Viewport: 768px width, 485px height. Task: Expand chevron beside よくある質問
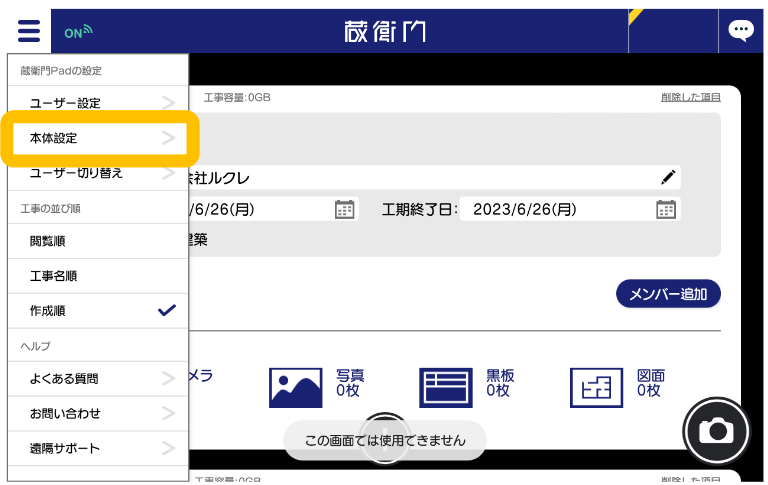tap(168, 379)
